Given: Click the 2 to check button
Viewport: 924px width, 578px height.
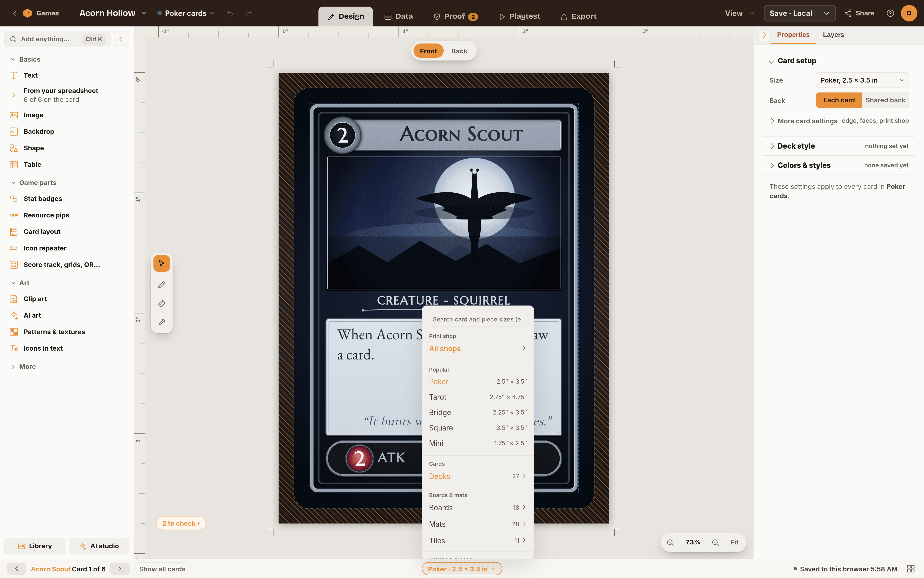Looking at the screenshot, I should tap(181, 523).
